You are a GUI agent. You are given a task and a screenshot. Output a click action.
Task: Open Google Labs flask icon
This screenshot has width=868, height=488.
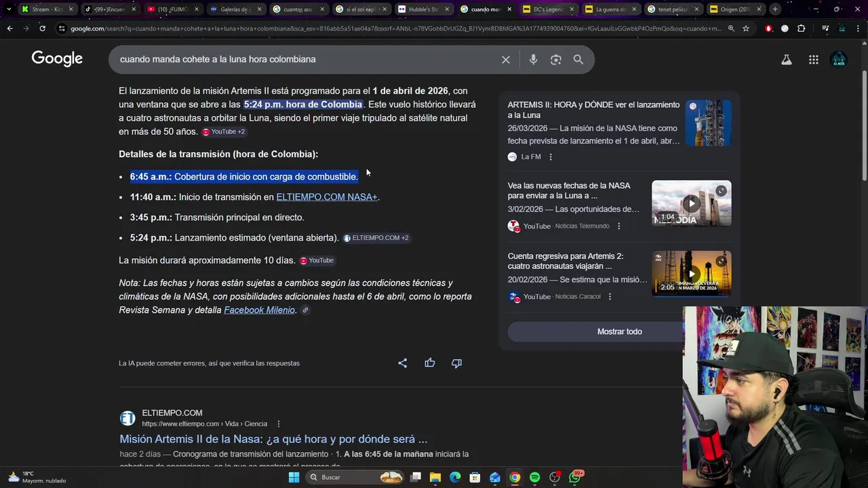pyautogui.click(x=787, y=60)
